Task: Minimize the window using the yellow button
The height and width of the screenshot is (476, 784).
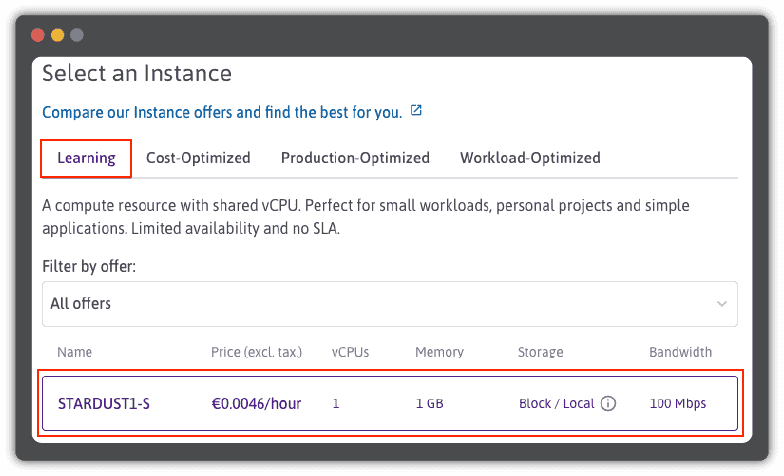Action: pyautogui.click(x=57, y=35)
